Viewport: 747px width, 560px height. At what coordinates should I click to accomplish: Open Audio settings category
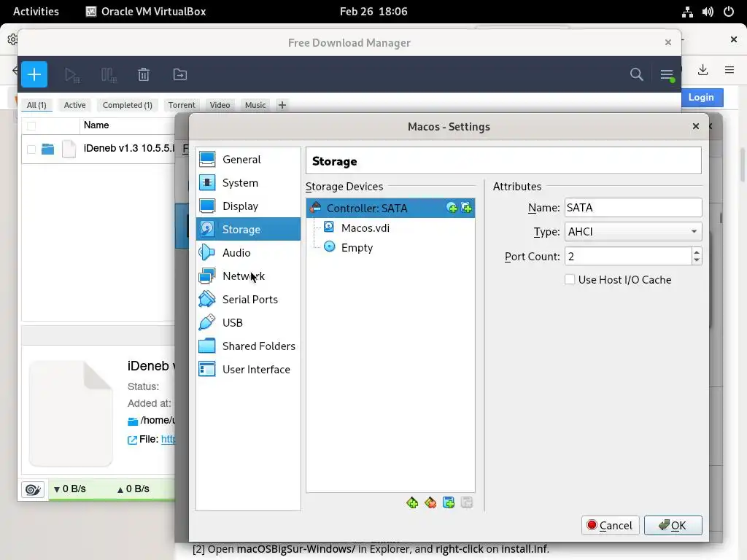[x=248, y=252]
